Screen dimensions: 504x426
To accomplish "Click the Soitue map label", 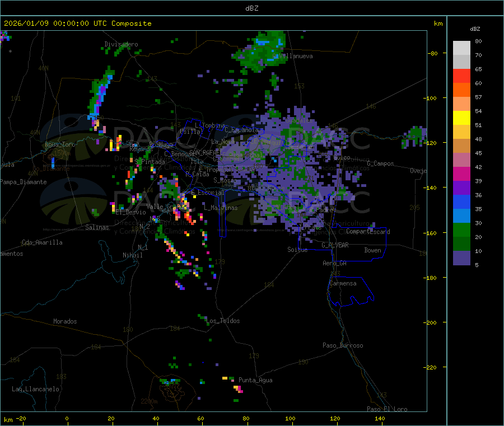I will pos(297,250).
